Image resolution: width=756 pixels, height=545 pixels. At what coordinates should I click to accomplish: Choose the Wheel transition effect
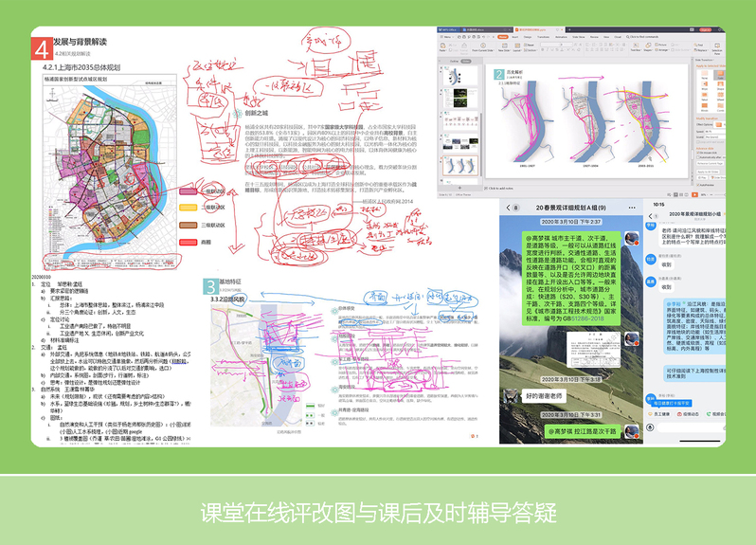pos(720,96)
